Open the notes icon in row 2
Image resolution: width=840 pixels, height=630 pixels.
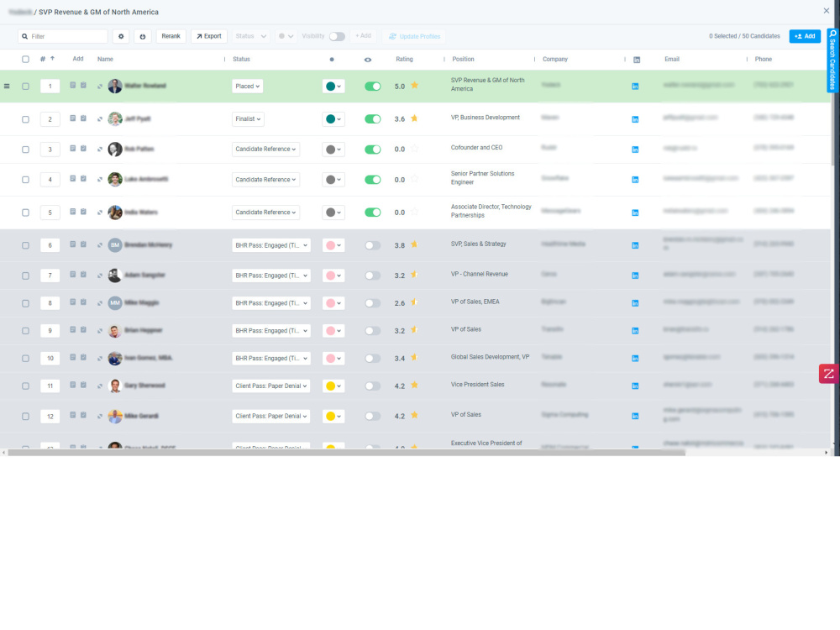click(x=73, y=118)
